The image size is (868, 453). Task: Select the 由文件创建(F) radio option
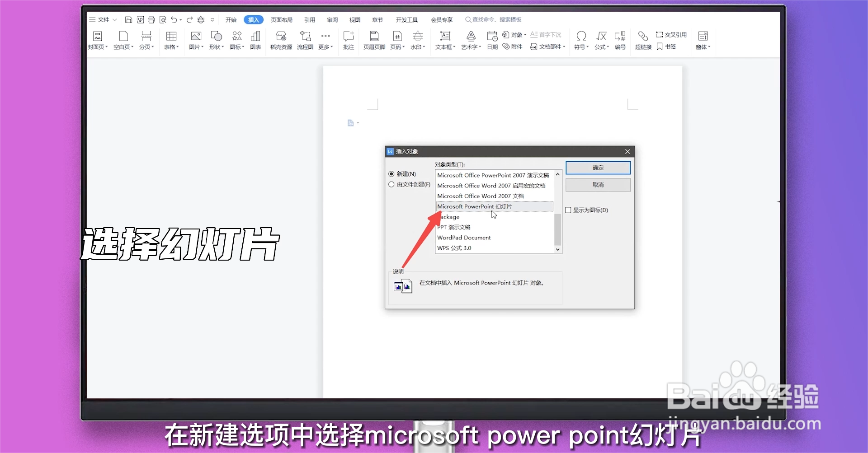point(392,184)
